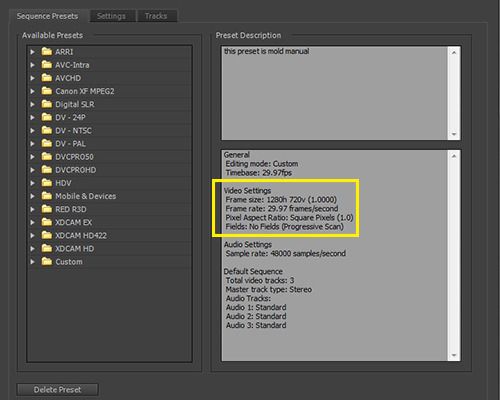Click the XDCAM HD422 folder icon

click(x=47, y=235)
